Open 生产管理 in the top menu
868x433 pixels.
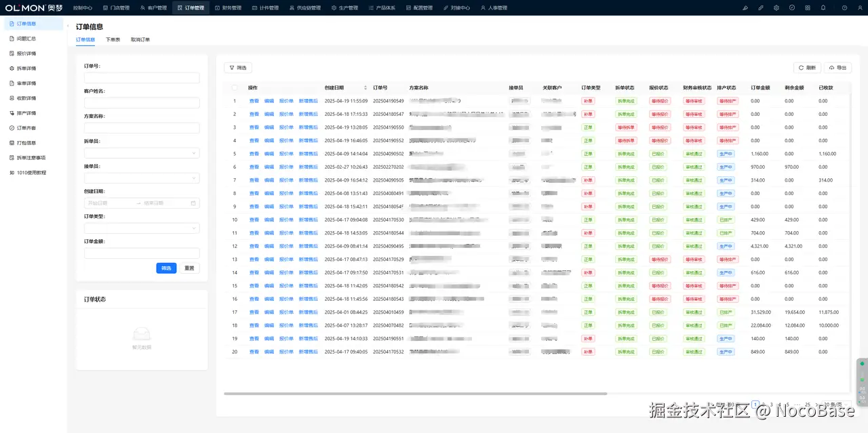click(x=344, y=7)
